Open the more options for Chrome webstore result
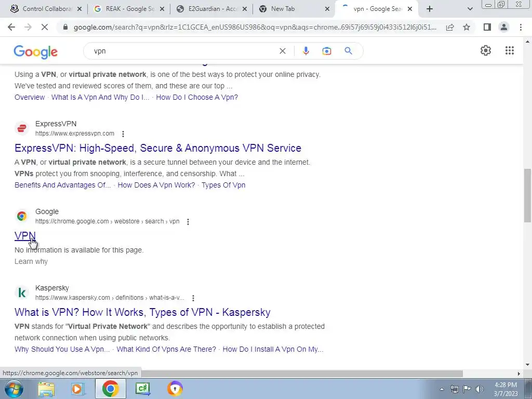Screen dimensions: 532x399 tap(188, 221)
